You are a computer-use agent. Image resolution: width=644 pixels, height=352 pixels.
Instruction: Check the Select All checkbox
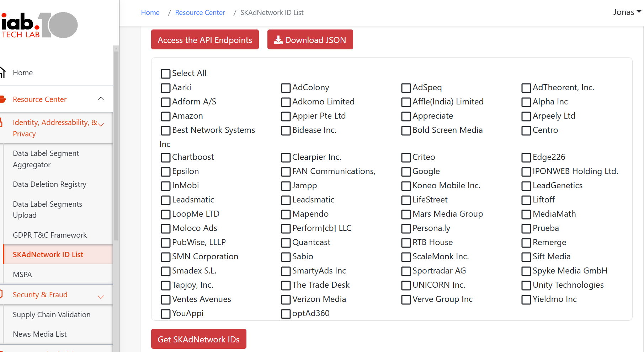point(165,74)
